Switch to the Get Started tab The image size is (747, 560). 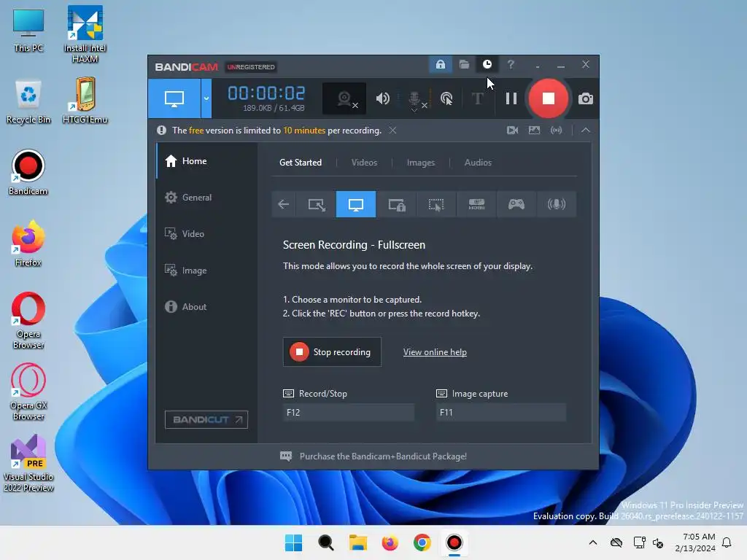click(300, 163)
